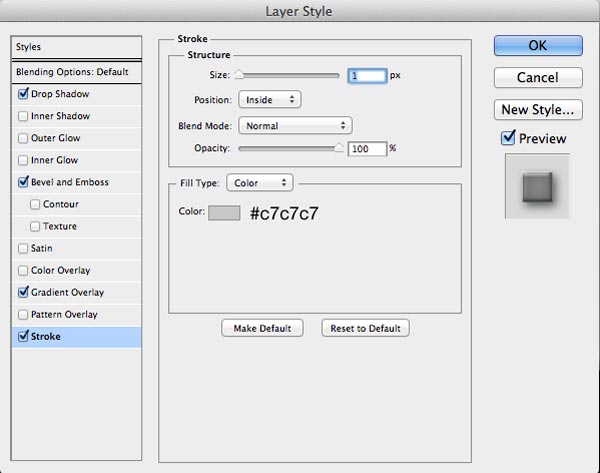Select the Contour label under Bevel and Emboss
This screenshot has width=600, height=473.
(x=60, y=204)
